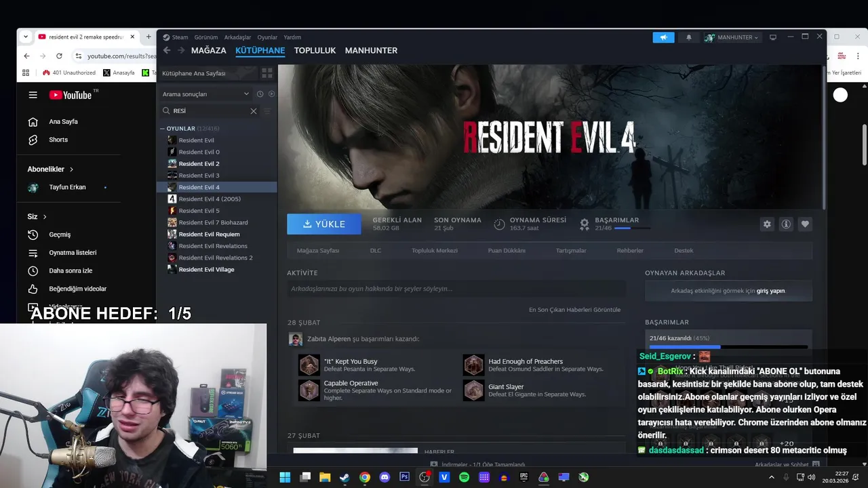Open advanced library filter options icon
This screenshot has height=488, width=868.
tap(267, 110)
